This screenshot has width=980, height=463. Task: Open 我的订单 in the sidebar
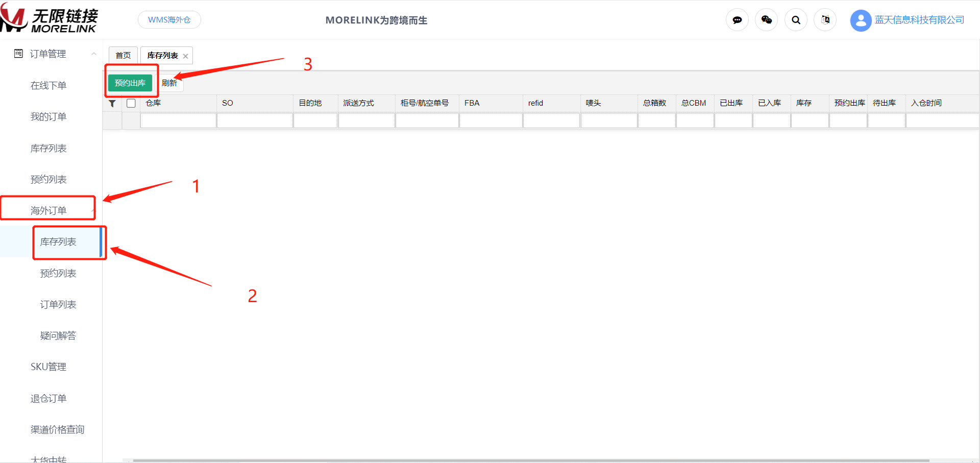(x=48, y=116)
